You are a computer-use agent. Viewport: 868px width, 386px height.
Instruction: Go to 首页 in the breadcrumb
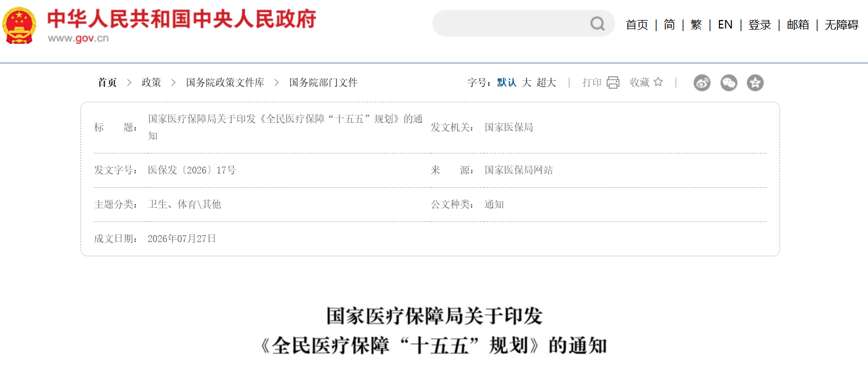107,82
